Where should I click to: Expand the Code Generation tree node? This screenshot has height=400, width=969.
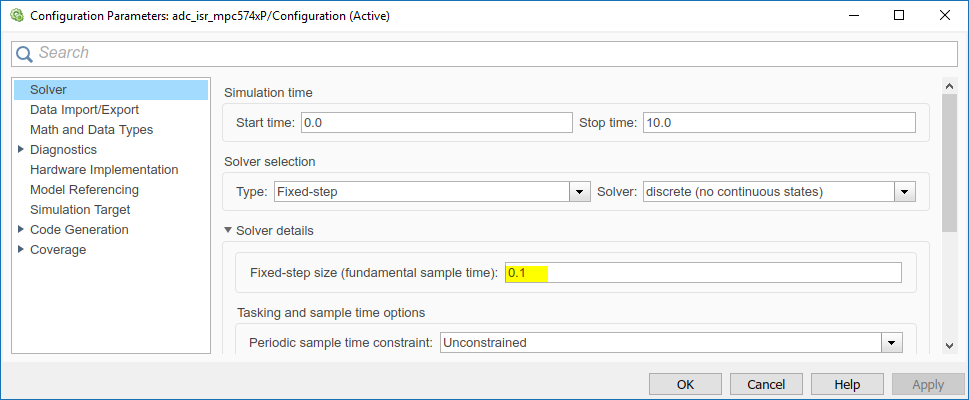[x=21, y=230]
